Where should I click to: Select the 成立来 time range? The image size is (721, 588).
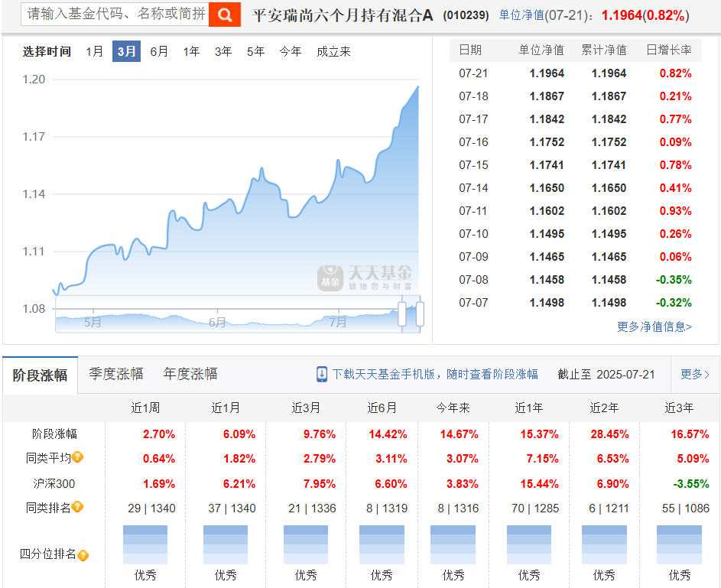pos(333,51)
